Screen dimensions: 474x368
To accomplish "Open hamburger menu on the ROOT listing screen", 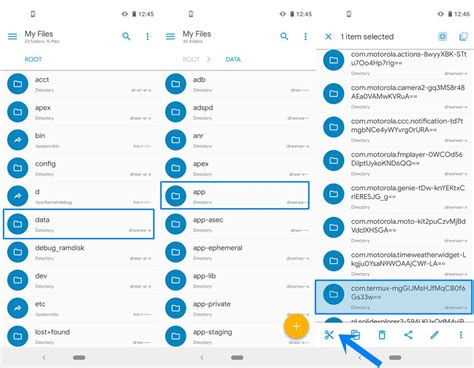I will [12, 36].
